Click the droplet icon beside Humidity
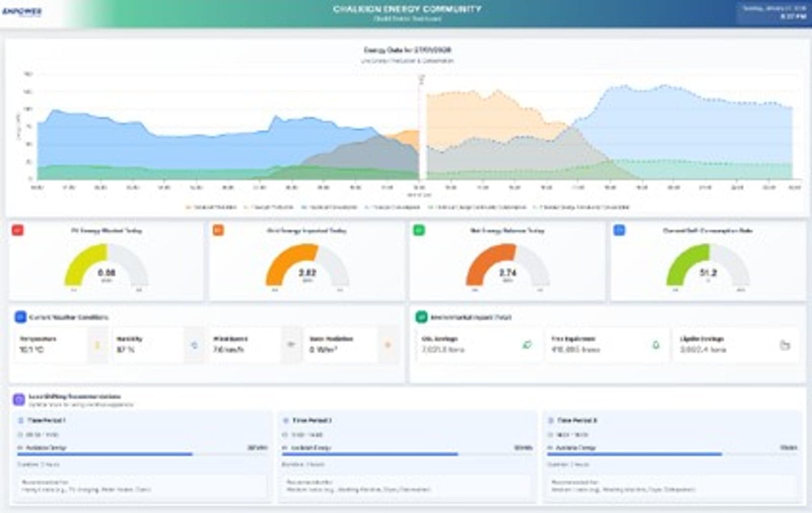The height and width of the screenshot is (513, 812). [194, 345]
